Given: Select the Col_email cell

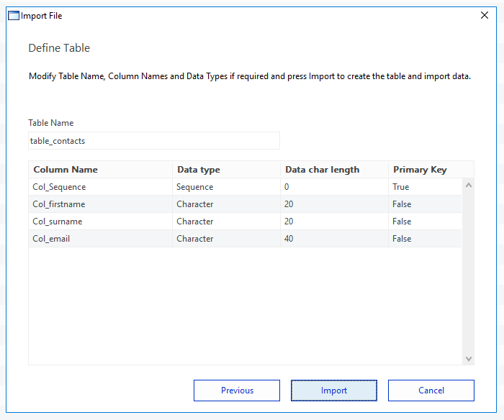Looking at the screenshot, I should (x=100, y=239).
